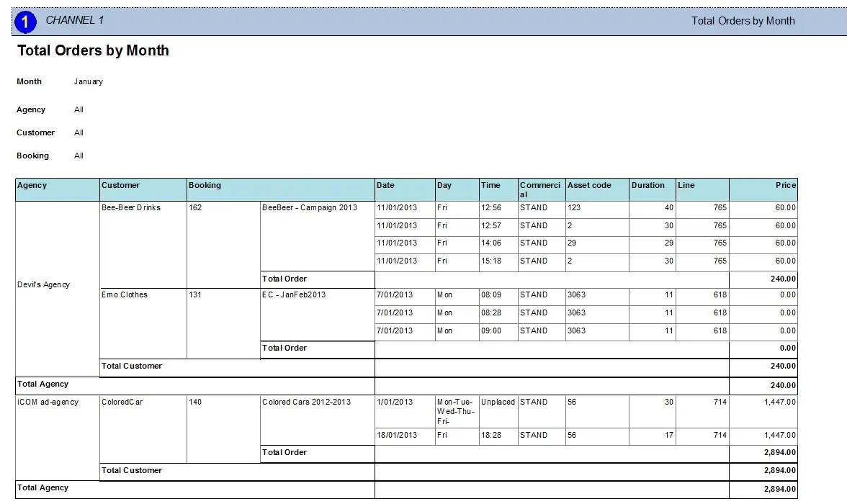Click the BeeBeer - Campaign 2013 booking
Viewport: 847px width, 504px height.
[310, 208]
